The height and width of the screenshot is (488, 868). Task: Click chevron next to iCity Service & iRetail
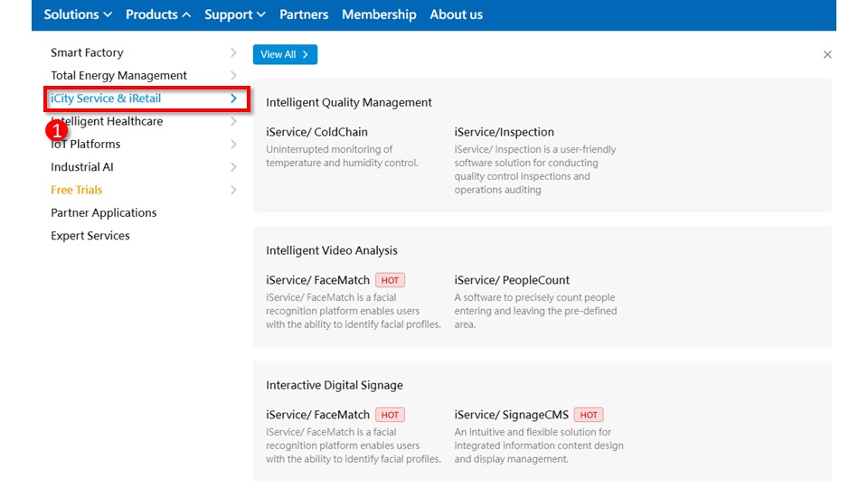233,99
